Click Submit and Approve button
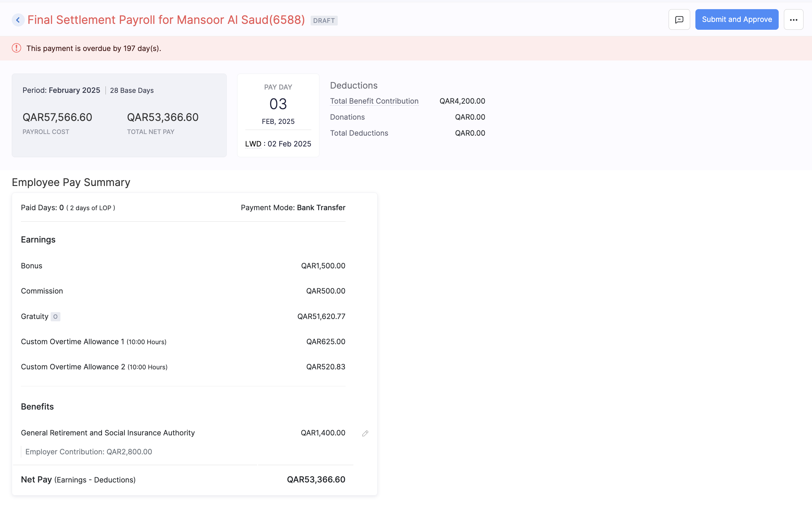This screenshot has width=812, height=506. pyautogui.click(x=737, y=20)
